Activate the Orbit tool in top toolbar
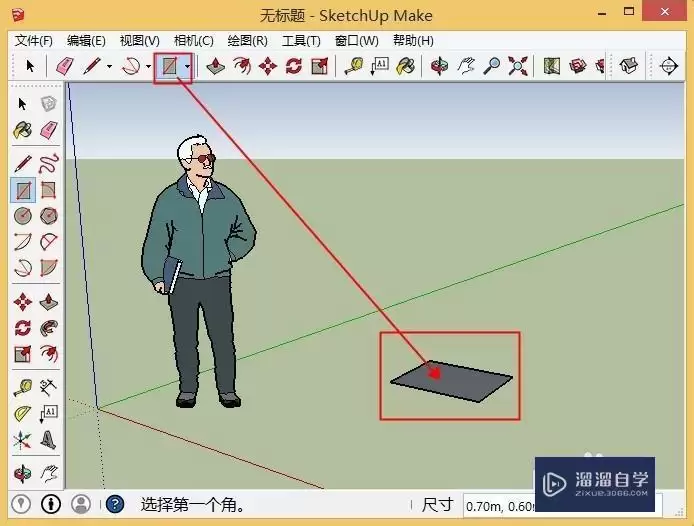The height and width of the screenshot is (526, 694). click(439, 66)
